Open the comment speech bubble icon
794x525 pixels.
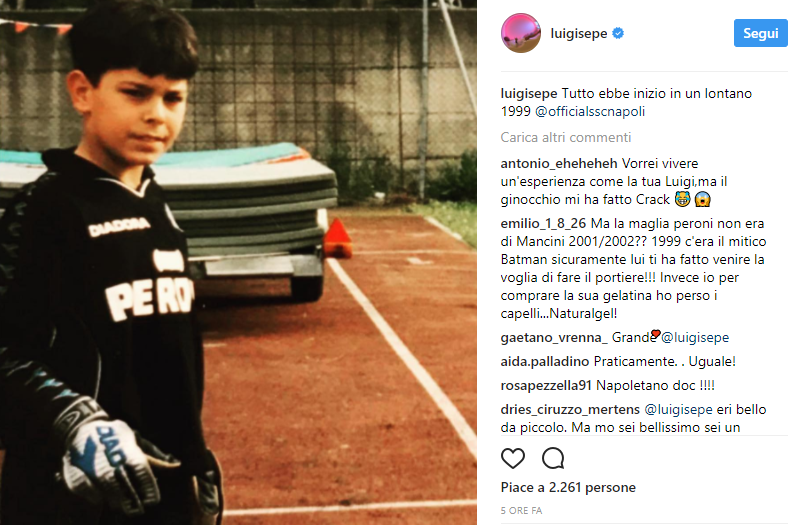coord(553,458)
